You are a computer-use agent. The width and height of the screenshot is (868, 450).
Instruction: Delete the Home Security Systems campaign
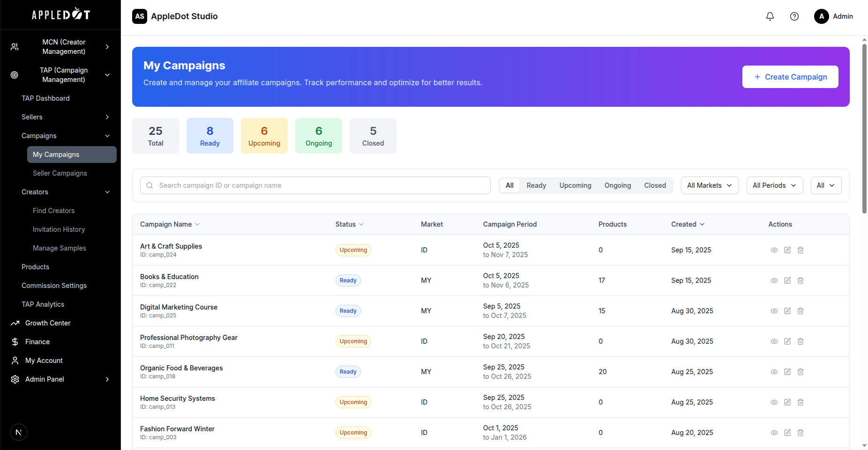point(801,402)
